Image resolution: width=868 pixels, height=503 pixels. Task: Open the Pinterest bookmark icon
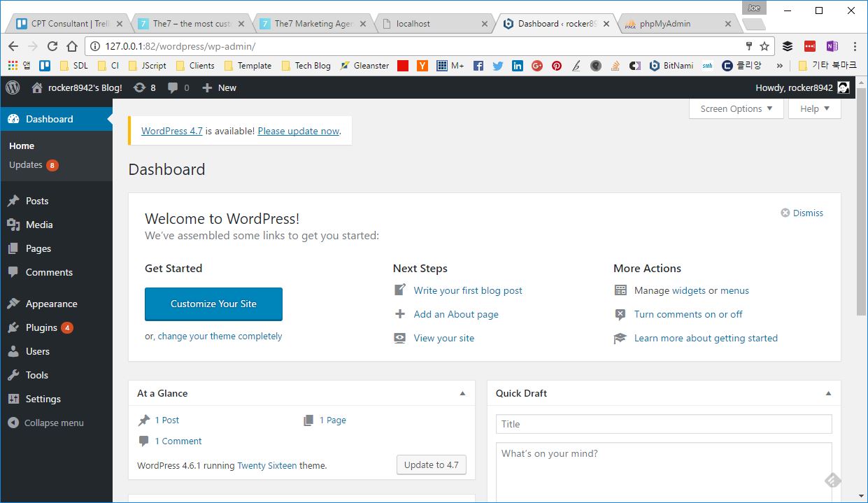557,66
